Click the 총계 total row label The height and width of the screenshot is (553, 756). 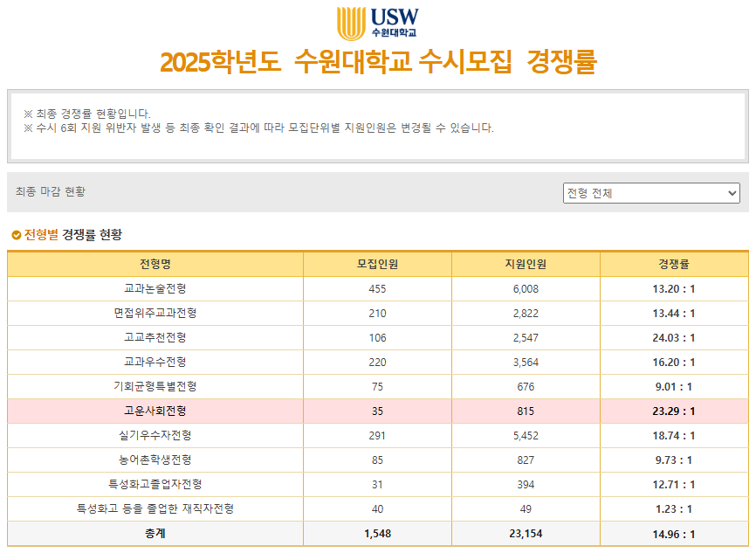pos(155,533)
